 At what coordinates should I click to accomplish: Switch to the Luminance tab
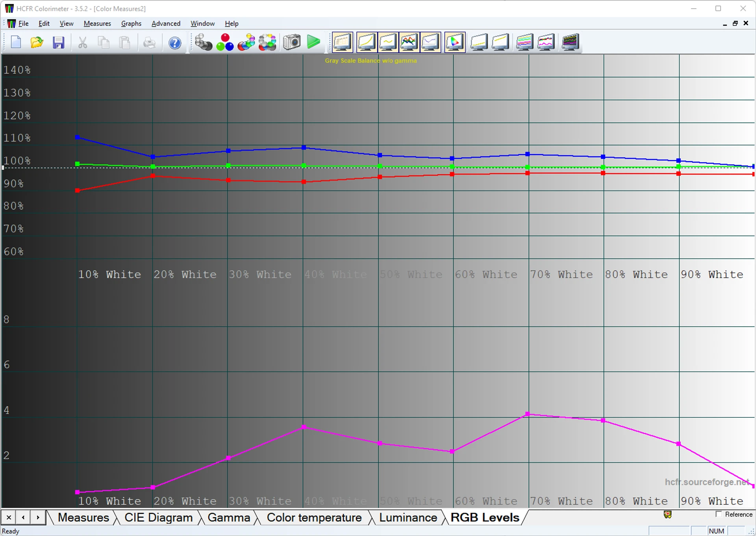click(408, 517)
